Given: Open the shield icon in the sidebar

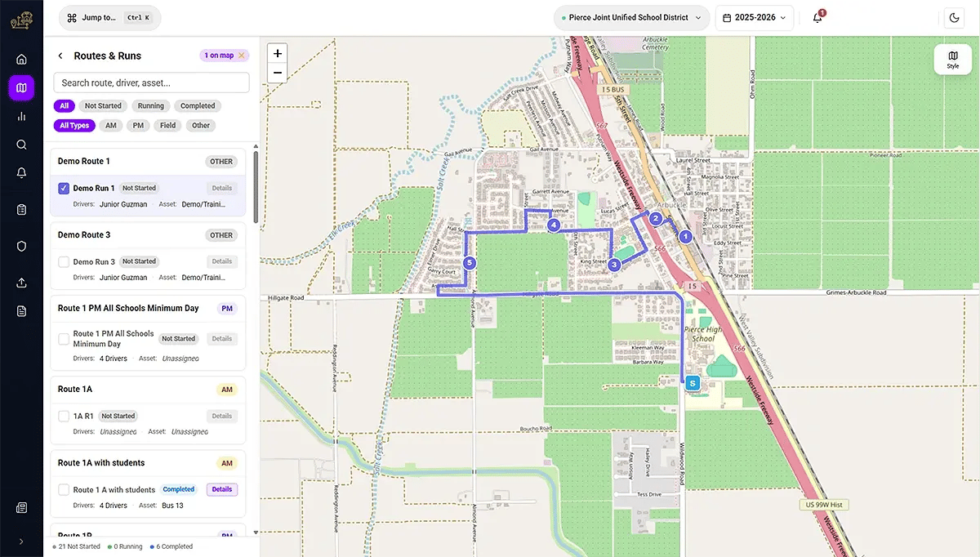Looking at the screenshot, I should [x=21, y=246].
